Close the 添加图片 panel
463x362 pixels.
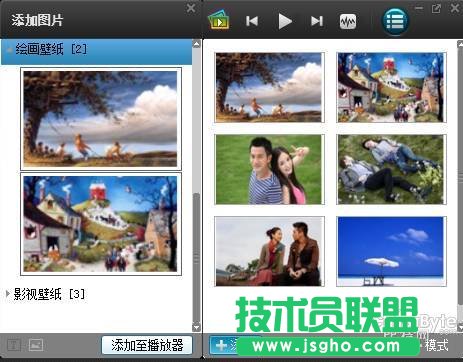(191, 8)
